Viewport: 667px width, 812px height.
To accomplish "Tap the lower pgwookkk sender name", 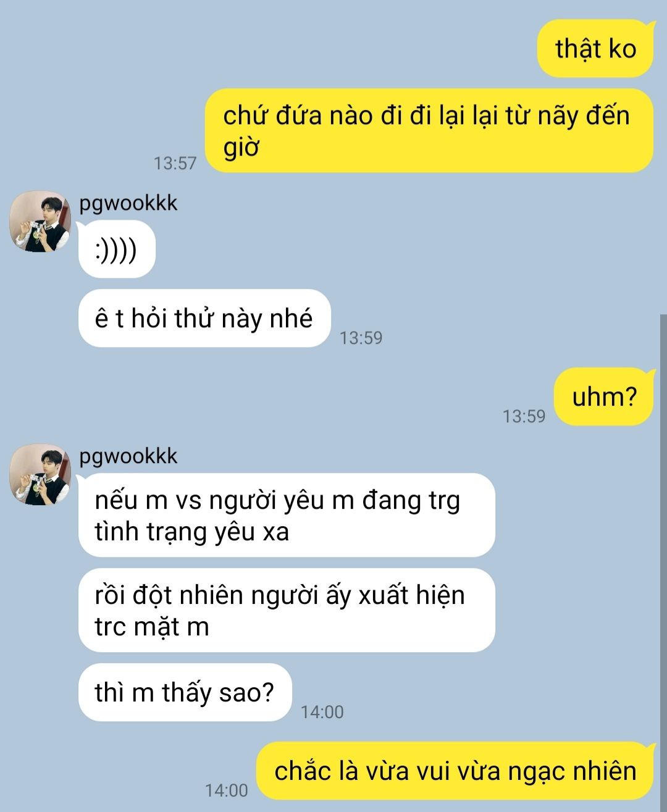I will [x=128, y=456].
